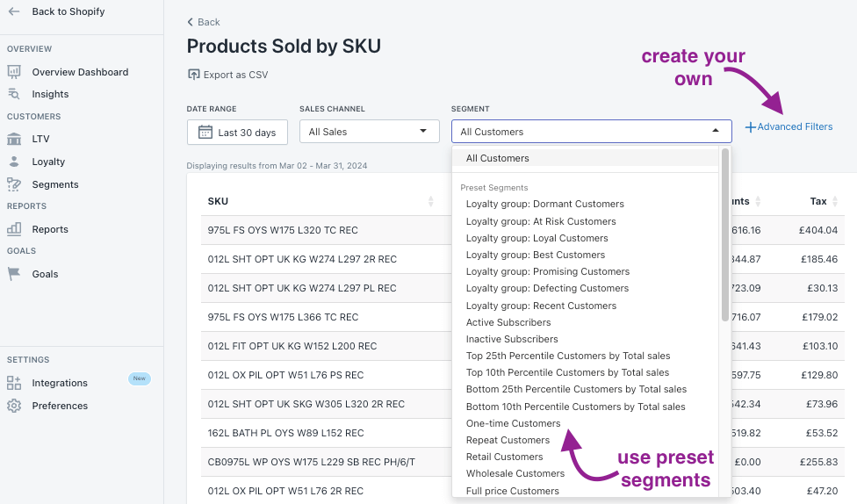Image resolution: width=857 pixels, height=504 pixels.
Task: Click SKU row CB0975L WP OYS W175 L229 SB REC PH/6/T
Action: click(311, 462)
